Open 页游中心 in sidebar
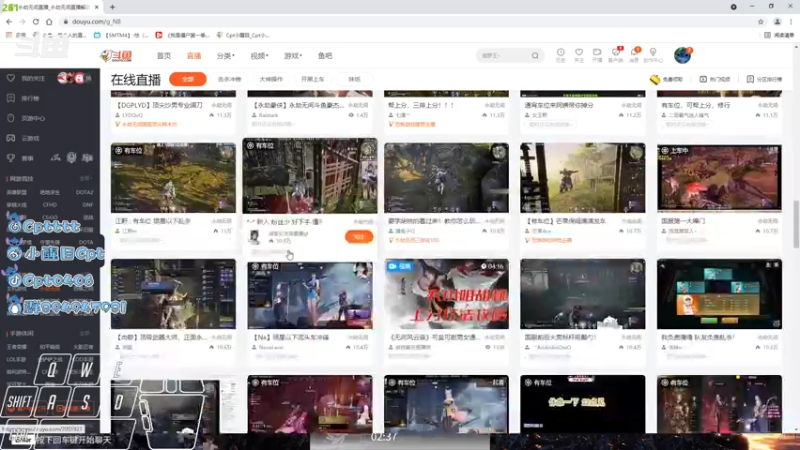 coord(27,118)
